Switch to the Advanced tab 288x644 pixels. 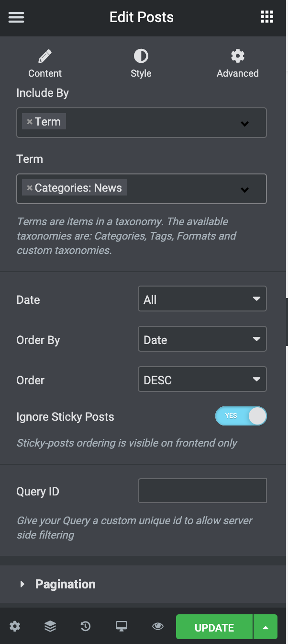[x=238, y=64]
